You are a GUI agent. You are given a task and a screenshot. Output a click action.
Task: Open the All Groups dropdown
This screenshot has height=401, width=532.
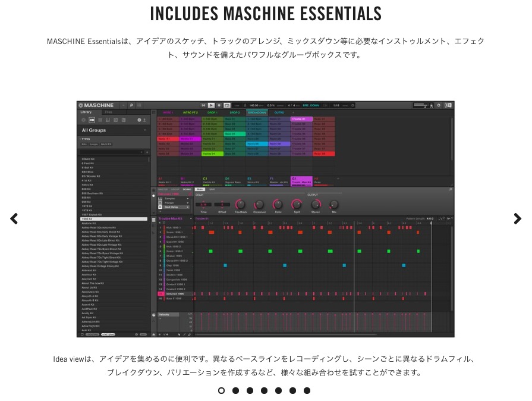point(114,130)
